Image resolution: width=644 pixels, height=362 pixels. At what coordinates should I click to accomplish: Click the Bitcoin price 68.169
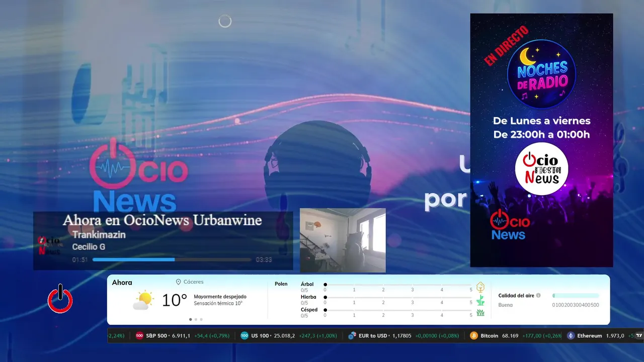[x=510, y=336]
